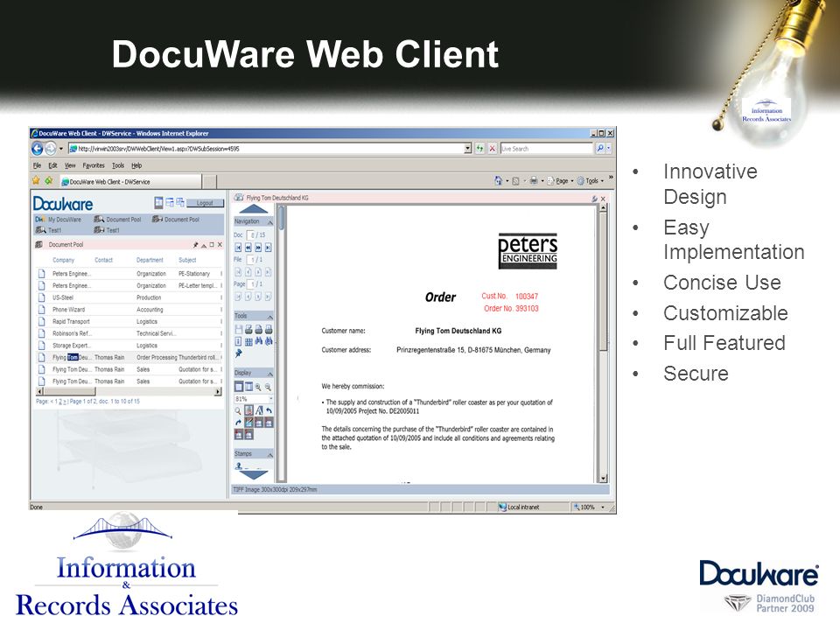This screenshot has width=840, height=630.
Task: Click the text annotation A icon
Action: click(259, 410)
